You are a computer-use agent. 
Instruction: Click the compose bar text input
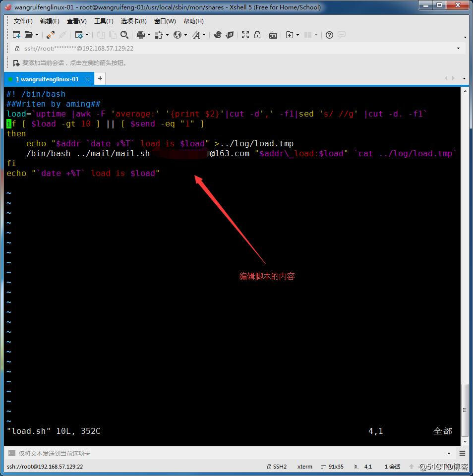click(x=231, y=453)
